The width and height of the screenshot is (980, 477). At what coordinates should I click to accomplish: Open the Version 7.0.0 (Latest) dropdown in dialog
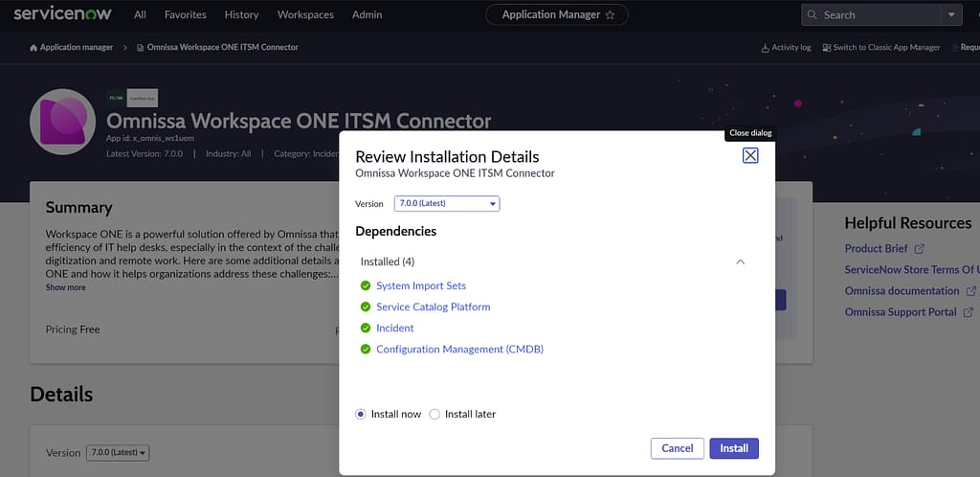[x=447, y=203]
